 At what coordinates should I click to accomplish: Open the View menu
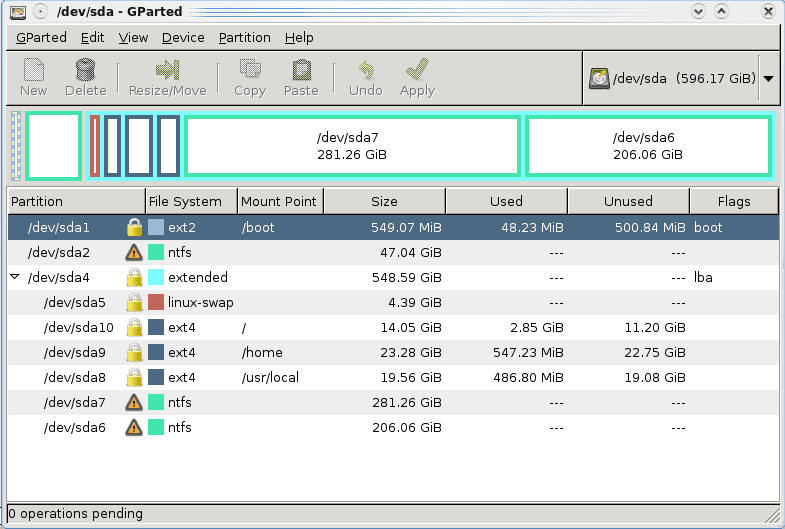pos(133,38)
